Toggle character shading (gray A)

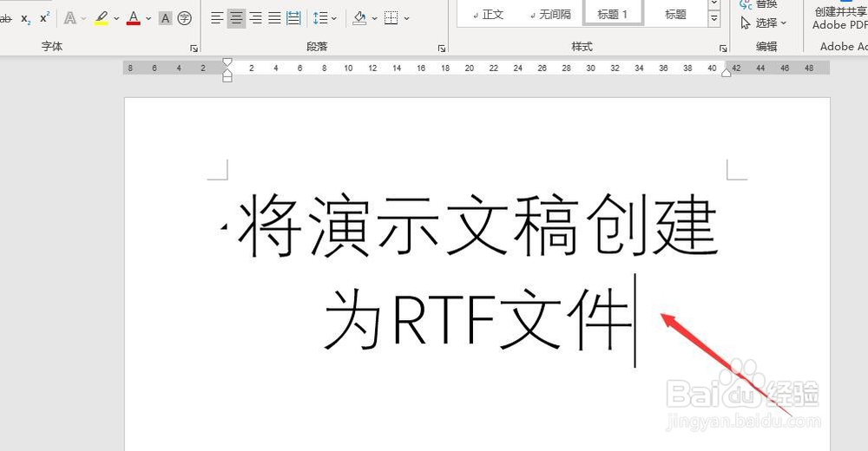pyautogui.click(x=165, y=18)
